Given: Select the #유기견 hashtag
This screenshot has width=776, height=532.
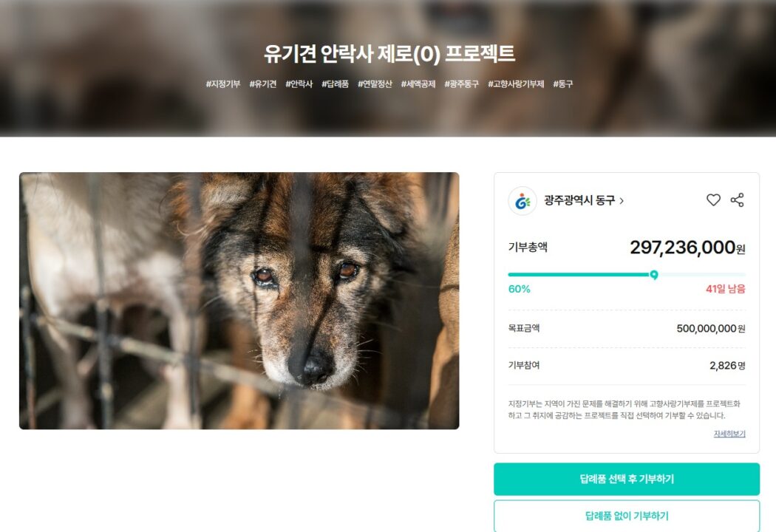Looking at the screenshot, I should (263, 84).
